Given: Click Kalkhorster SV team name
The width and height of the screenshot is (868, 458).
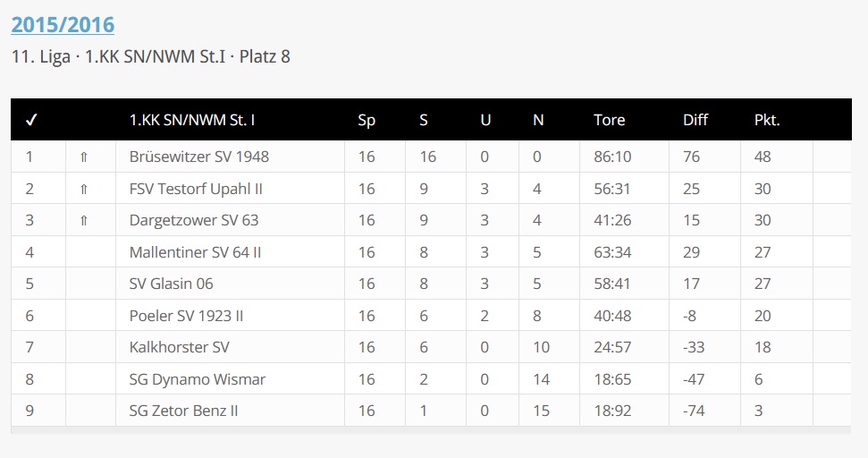Looking at the screenshot, I should [179, 347].
